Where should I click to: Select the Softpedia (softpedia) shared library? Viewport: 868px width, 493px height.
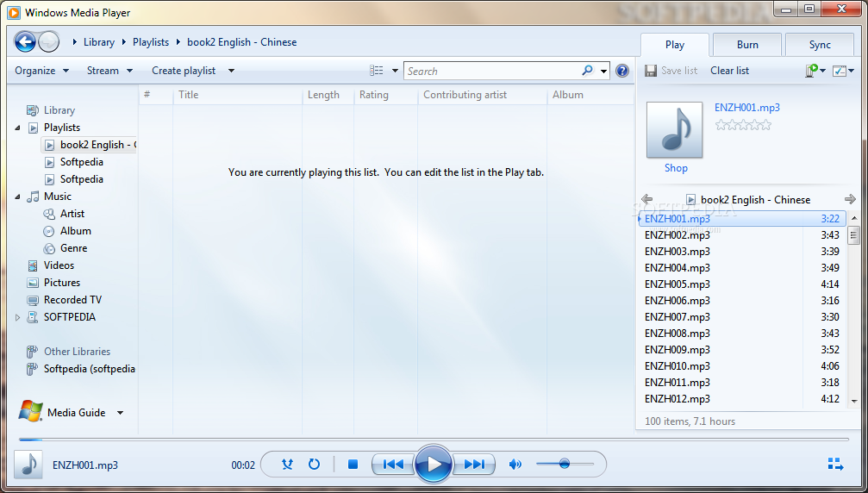[x=89, y=369]
